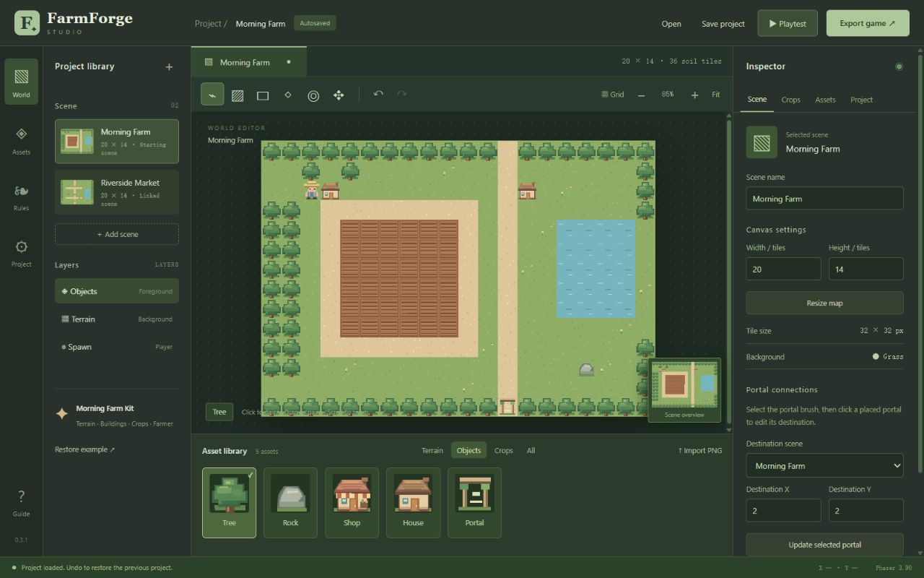The height and width of the screenshot is (578, 924).
Task: Click Add scene button
Action: point(117,234)
